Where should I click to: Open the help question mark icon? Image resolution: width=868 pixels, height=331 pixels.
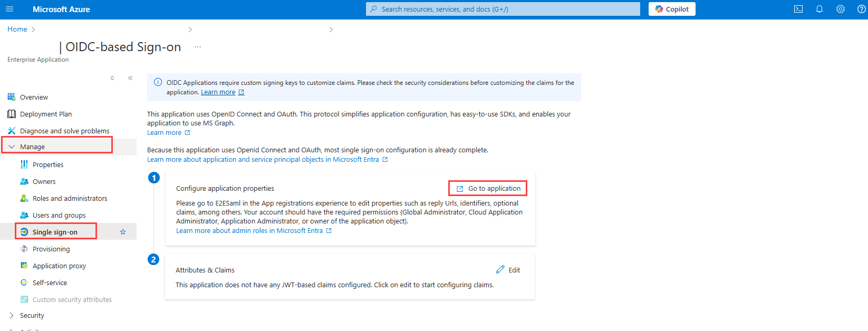[x=861, y=9]
